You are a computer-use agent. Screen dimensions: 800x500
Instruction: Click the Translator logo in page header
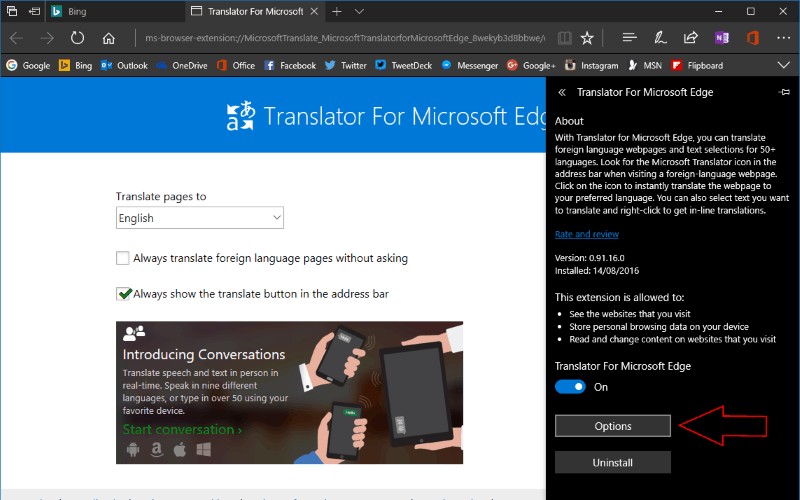240,116
